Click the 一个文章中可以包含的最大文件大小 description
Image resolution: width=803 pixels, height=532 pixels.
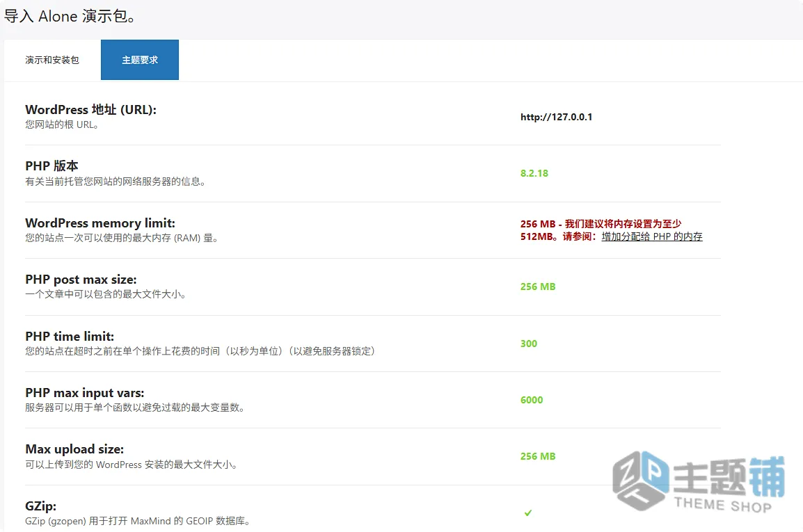pyautogui.click(x=105, y=294)
